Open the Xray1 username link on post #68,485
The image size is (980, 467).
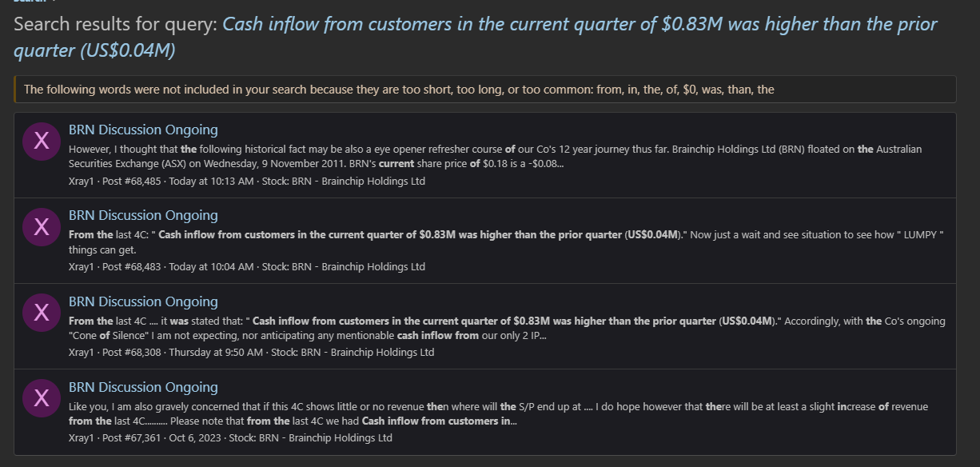82,181
